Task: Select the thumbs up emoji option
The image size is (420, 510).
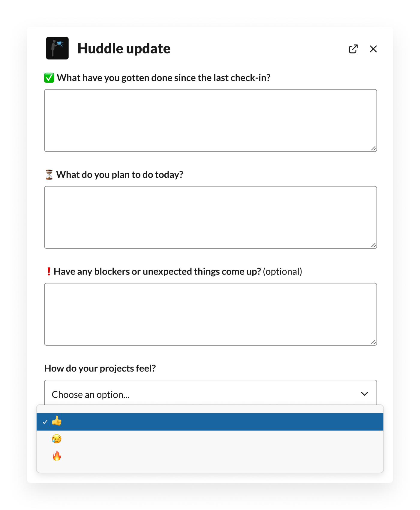Action: 210,422
